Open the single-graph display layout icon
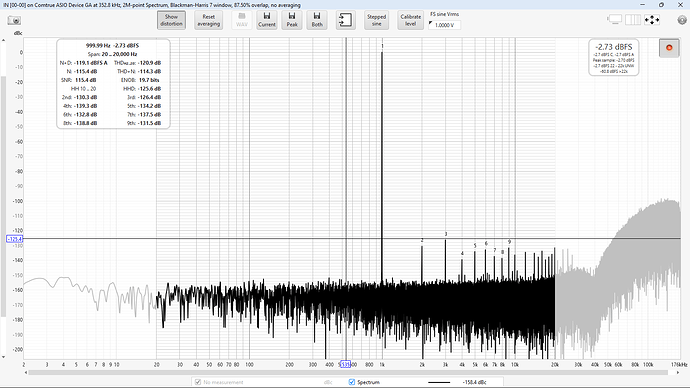 [614, 20]
